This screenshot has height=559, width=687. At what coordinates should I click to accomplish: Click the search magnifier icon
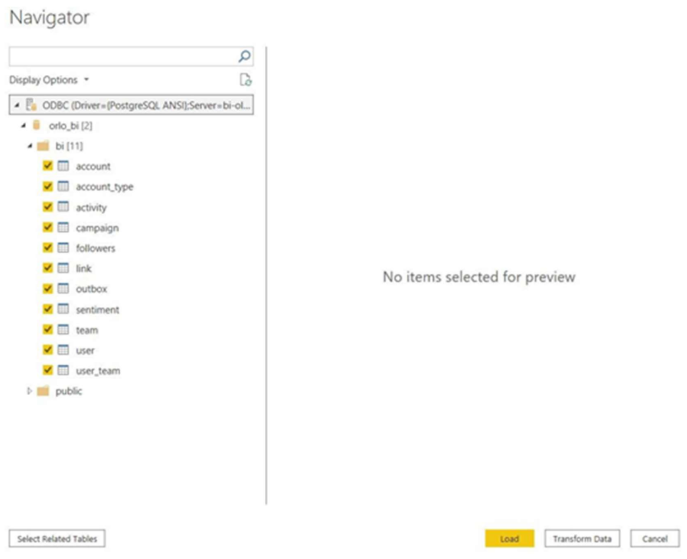245,57
